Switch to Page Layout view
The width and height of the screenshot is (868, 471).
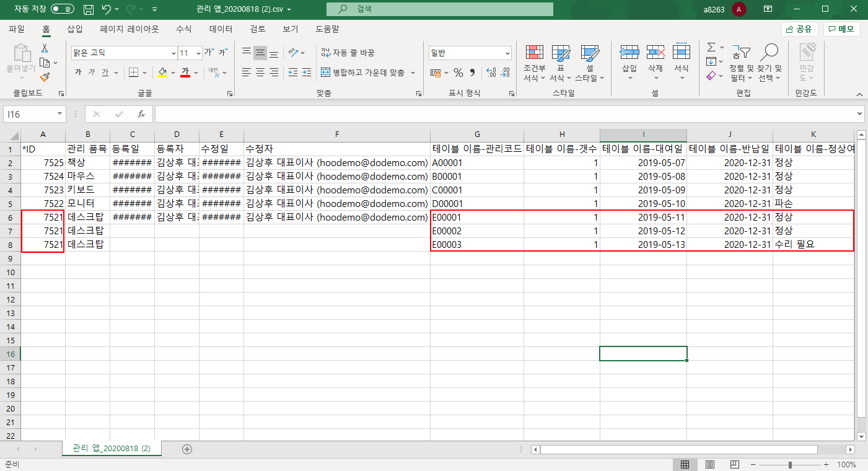click(x=710, y=464)
